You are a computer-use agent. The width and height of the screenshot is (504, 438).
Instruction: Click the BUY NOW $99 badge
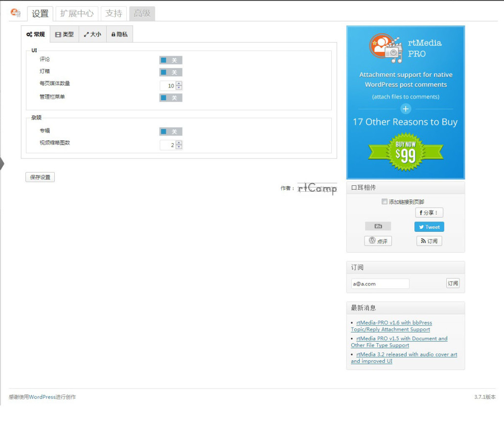[x=405, y=152]
